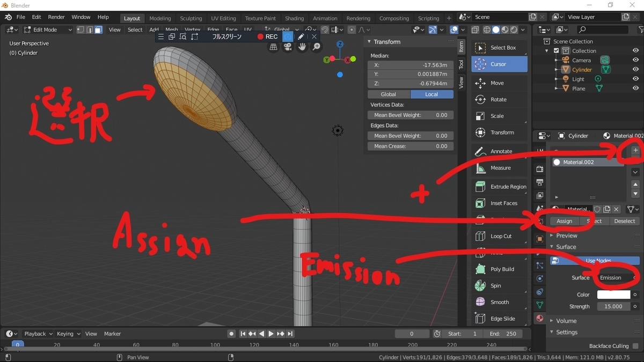Open the Output properties tab

pos(540,182)
